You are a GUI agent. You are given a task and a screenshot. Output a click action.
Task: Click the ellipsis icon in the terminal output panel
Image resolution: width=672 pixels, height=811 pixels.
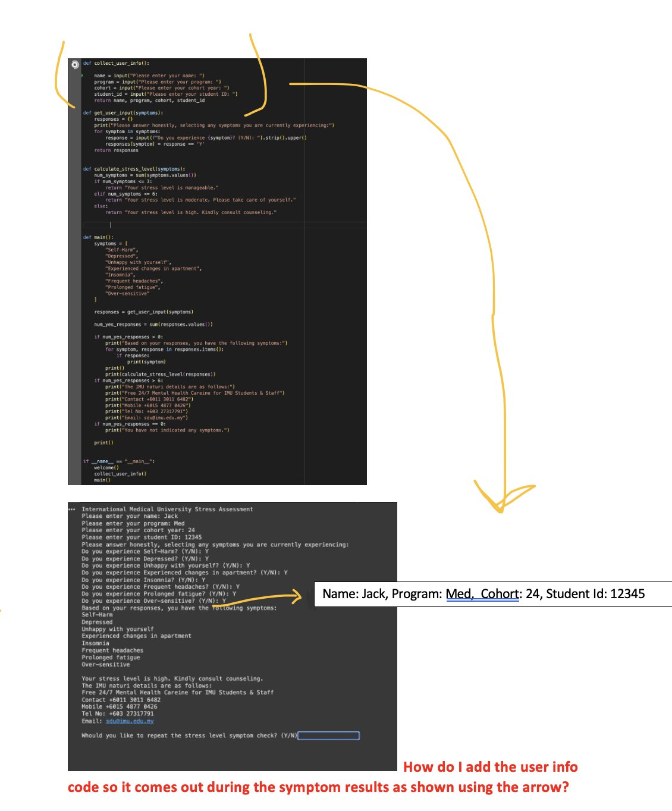pyautogui.click(x=72, y=509)
